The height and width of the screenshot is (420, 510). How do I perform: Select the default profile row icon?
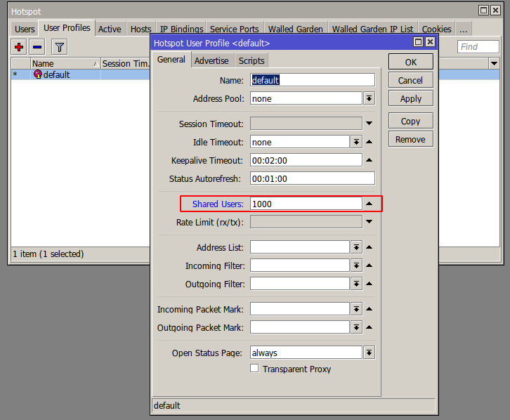point(38,74)
